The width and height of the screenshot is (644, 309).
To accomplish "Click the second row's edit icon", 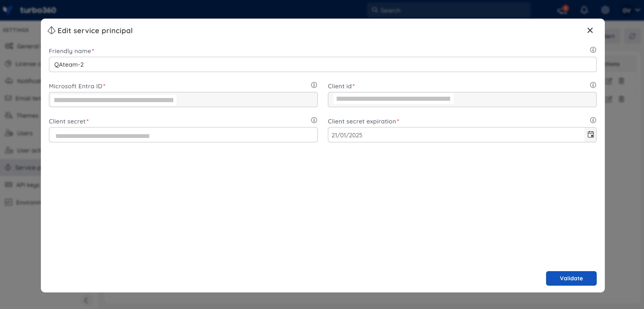I will tap(609, 99).
